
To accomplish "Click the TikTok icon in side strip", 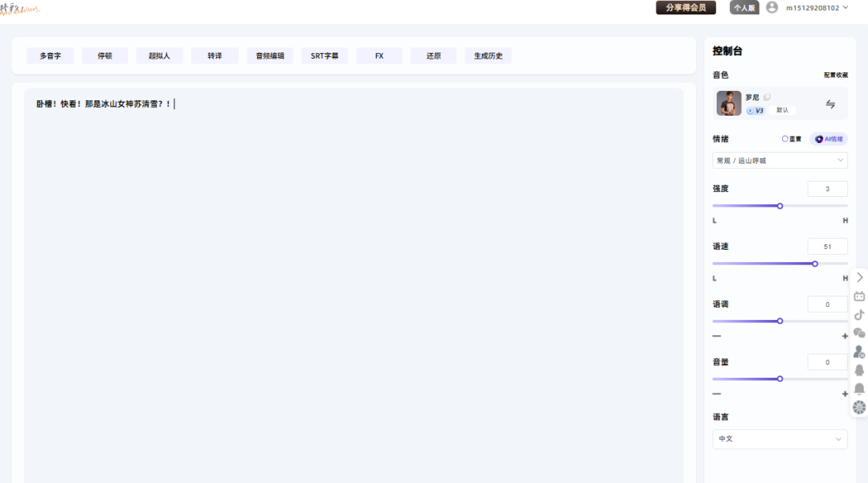I will 859,314.
